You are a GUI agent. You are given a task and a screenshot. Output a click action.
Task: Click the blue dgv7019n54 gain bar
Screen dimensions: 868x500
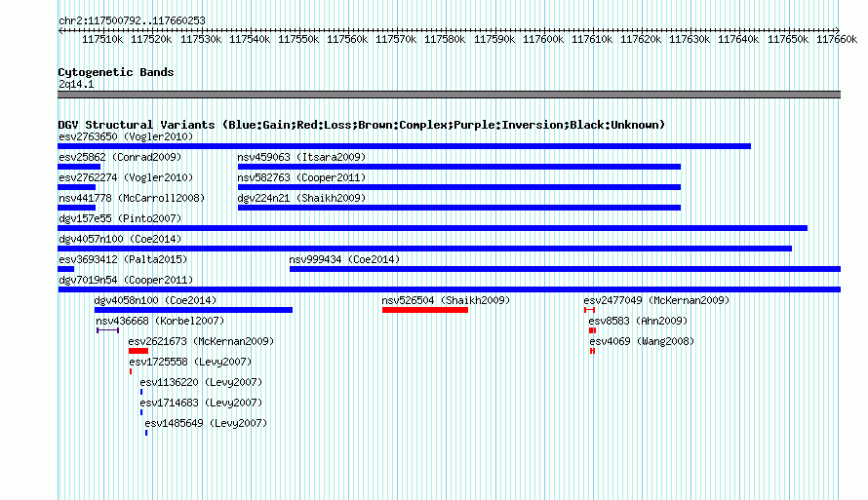pos(449,289)
